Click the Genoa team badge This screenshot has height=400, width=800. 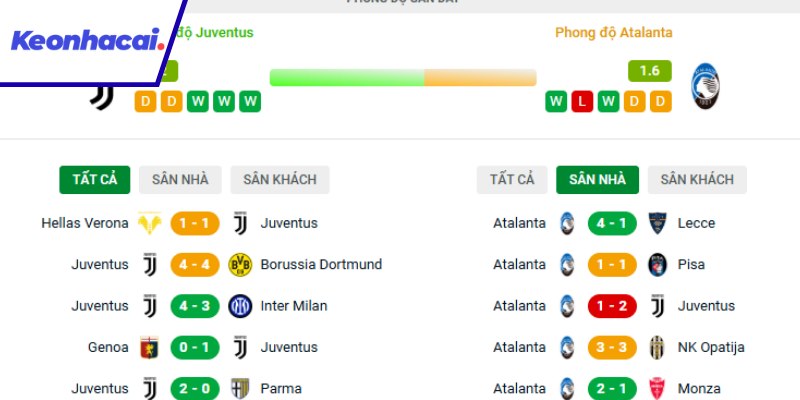(149, 347)
